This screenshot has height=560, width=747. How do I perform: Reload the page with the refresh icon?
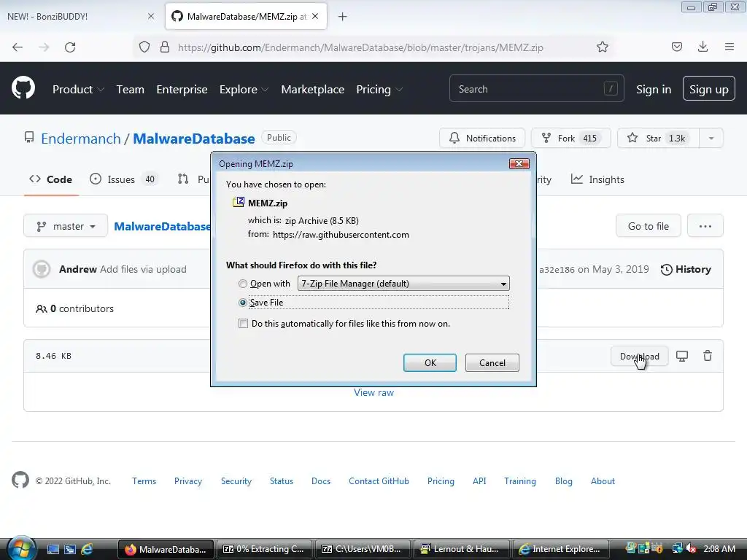(70, 47)
